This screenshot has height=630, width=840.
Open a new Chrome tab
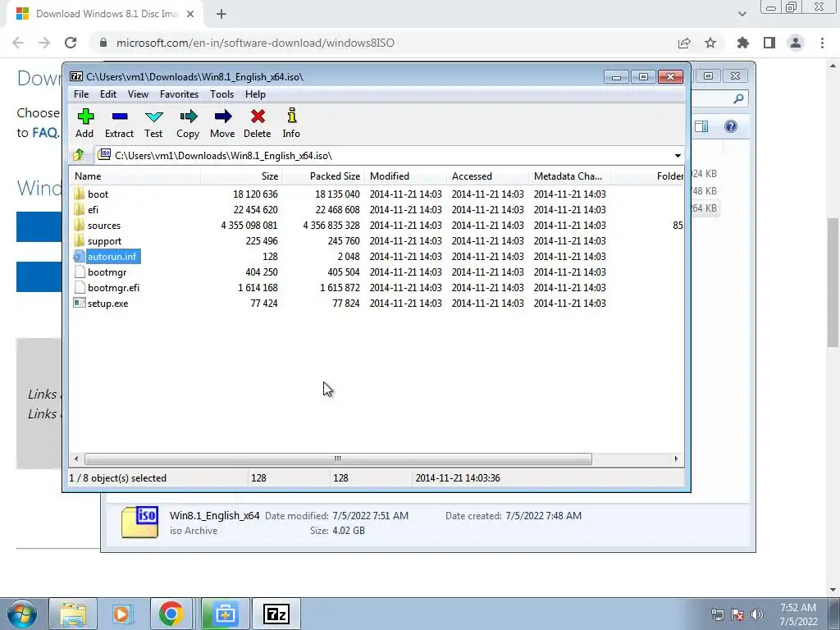tap(221, 15)
